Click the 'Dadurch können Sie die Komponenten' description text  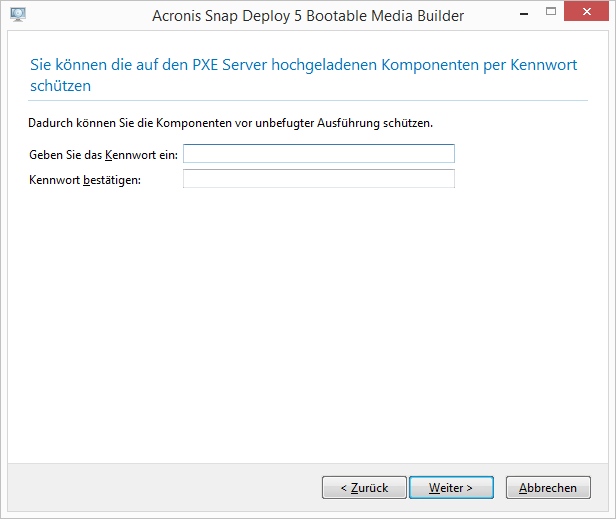pos(231,123)
